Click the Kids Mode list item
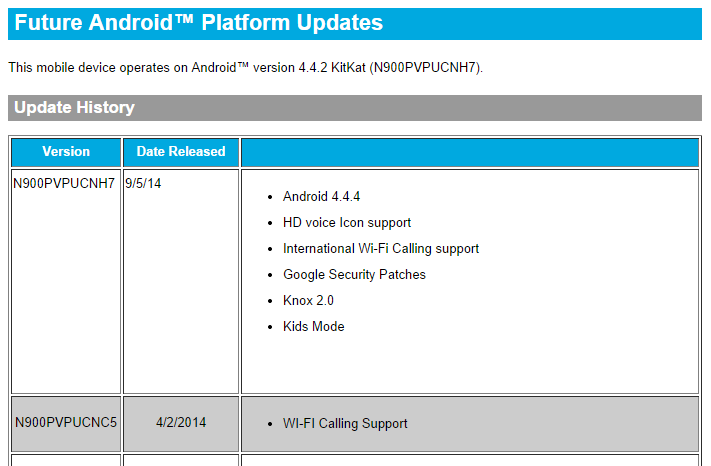This screenshot has width=711, height=466. 313,327
